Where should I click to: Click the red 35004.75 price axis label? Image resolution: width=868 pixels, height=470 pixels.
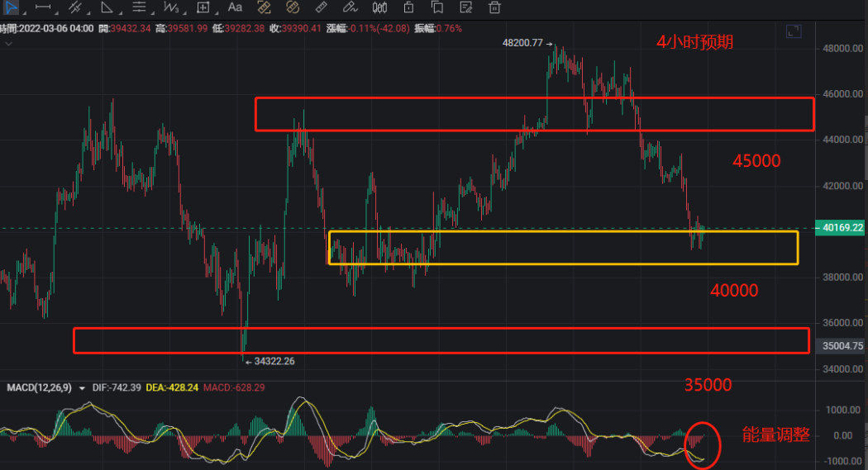[842, 346]
